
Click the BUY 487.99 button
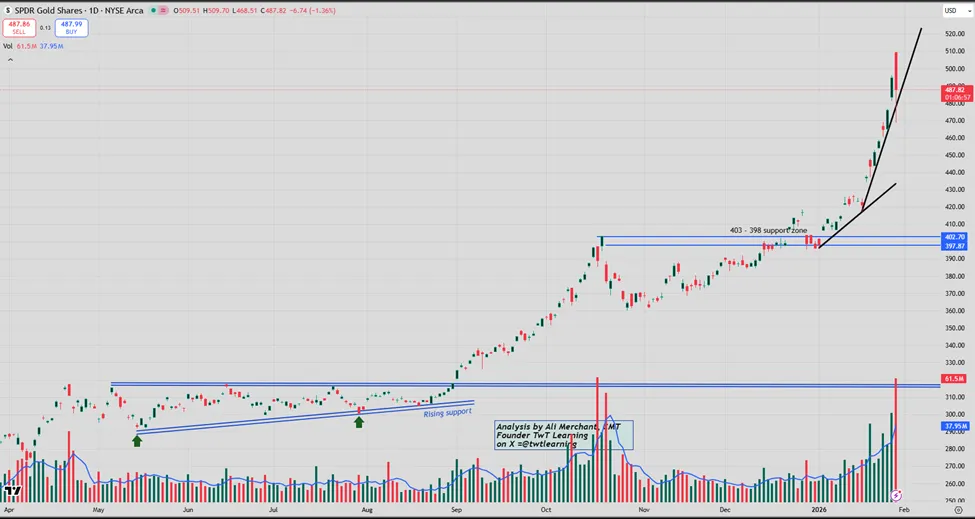point(72,28)
